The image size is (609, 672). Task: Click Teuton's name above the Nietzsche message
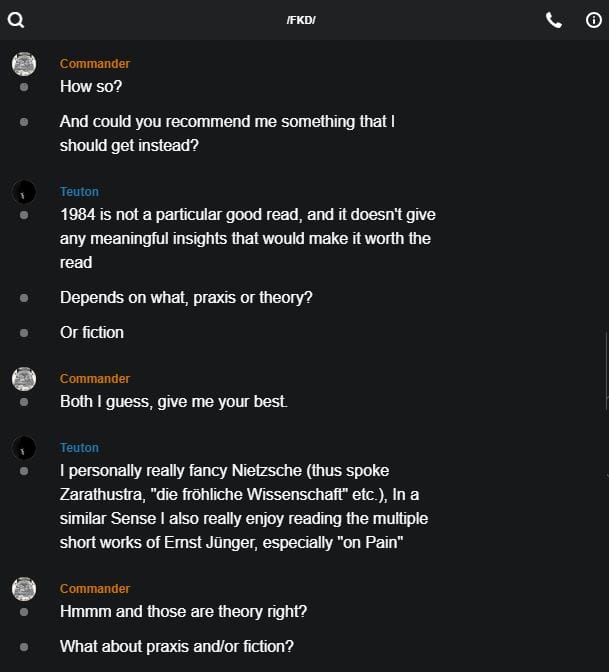click(x=79, y=448)
